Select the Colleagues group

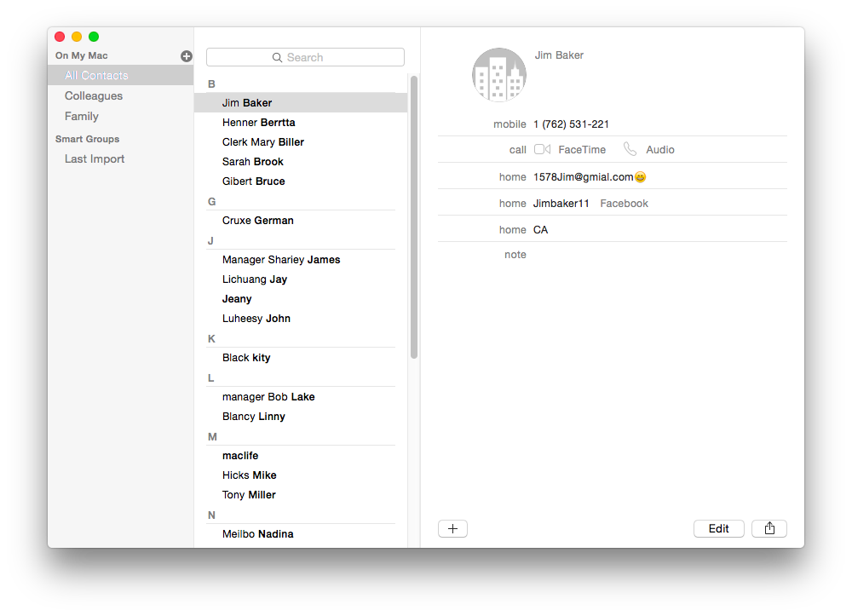click(x=94, y=95)
